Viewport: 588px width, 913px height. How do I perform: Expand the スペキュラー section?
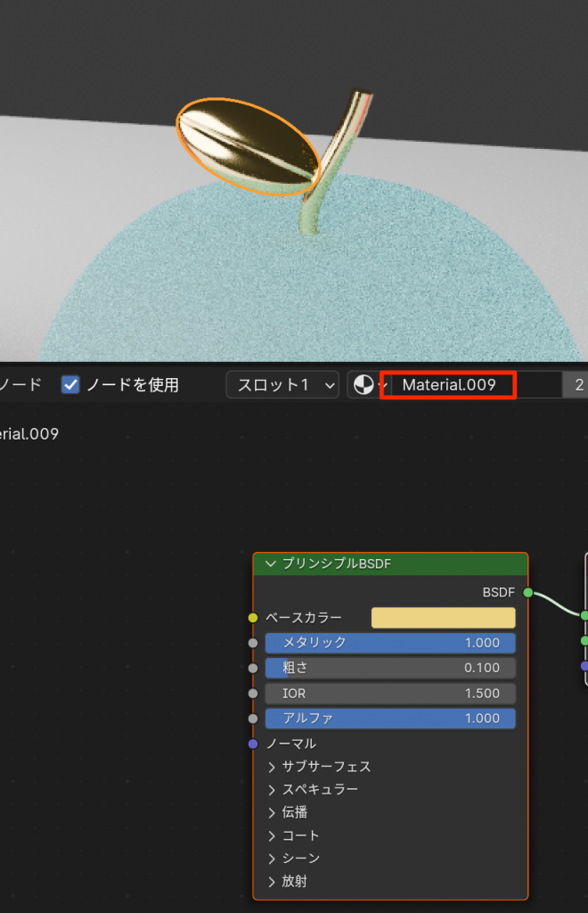pos(273,790)
